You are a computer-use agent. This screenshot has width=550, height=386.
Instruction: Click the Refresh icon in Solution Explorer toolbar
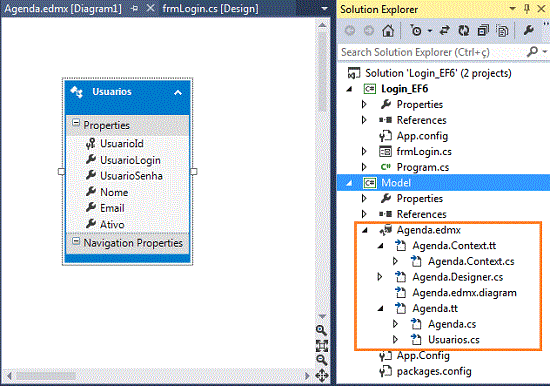pyautogui.click(x=464, y=31)
